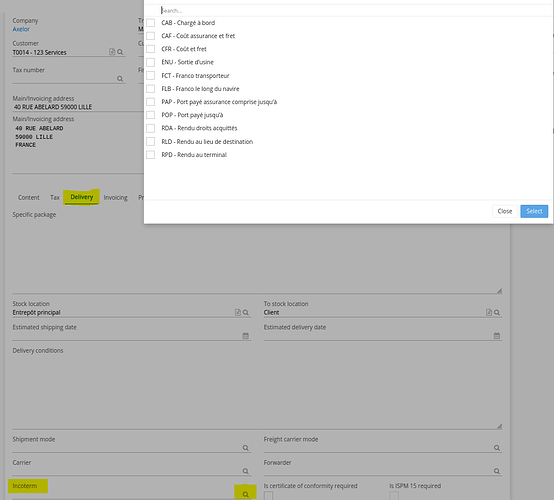This screenshot has width=554, height=500.
Task: Open Freight carrier mode search icon
Action: pyautogui.click(x=497, y=448)
